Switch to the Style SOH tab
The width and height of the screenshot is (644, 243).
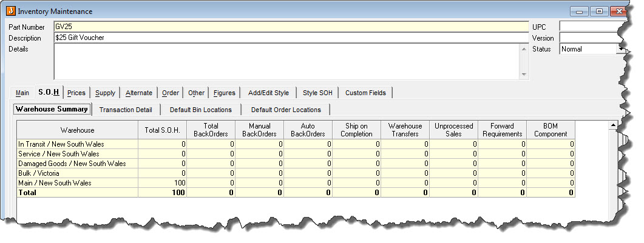[317, 93]
